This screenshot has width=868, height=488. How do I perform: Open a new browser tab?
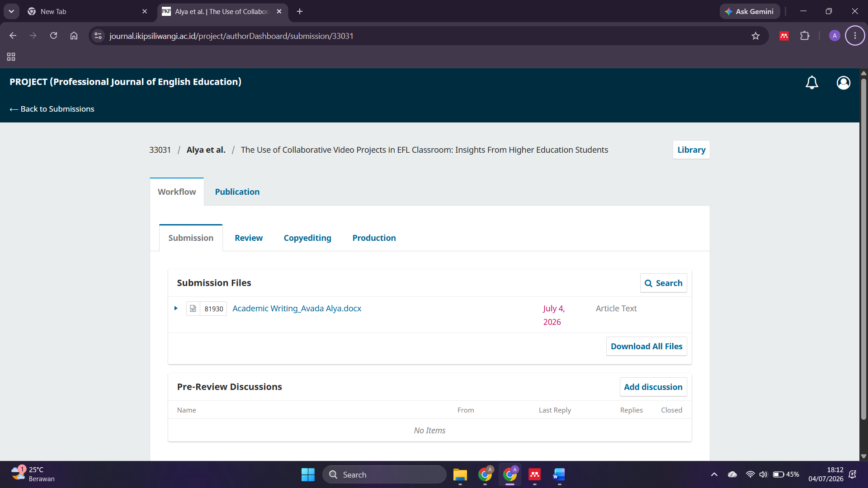pyautogui.click(x=300, y=11)
